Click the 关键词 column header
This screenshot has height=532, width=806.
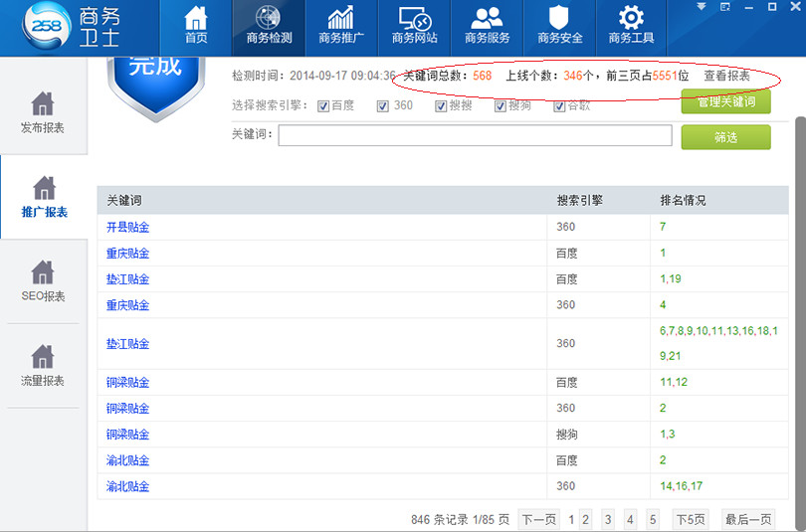click(123, 200)
